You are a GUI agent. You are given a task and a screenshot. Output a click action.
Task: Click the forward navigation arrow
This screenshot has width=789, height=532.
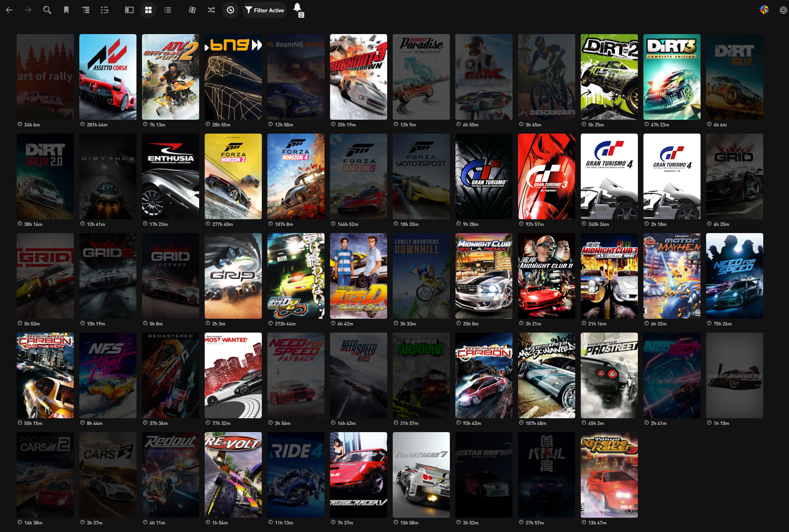[28, 10]
